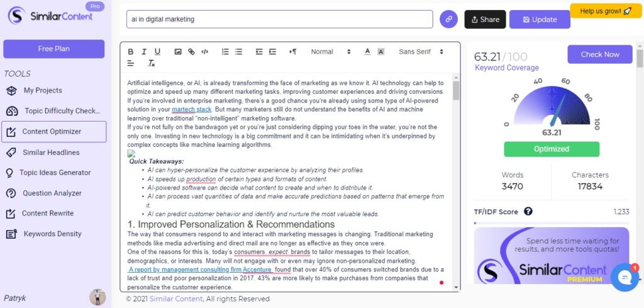Open the chat support bubble

[x=625, y=277]
